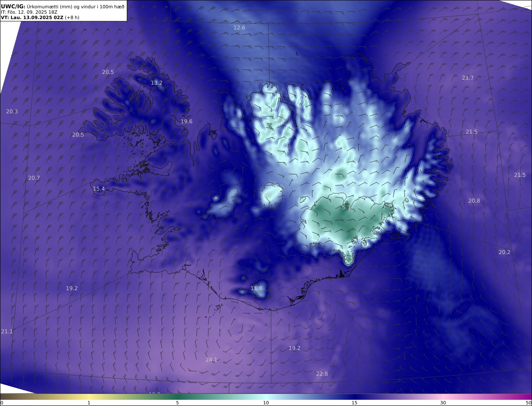Select the 13.2 value over the Westfjords

[156, 83]
